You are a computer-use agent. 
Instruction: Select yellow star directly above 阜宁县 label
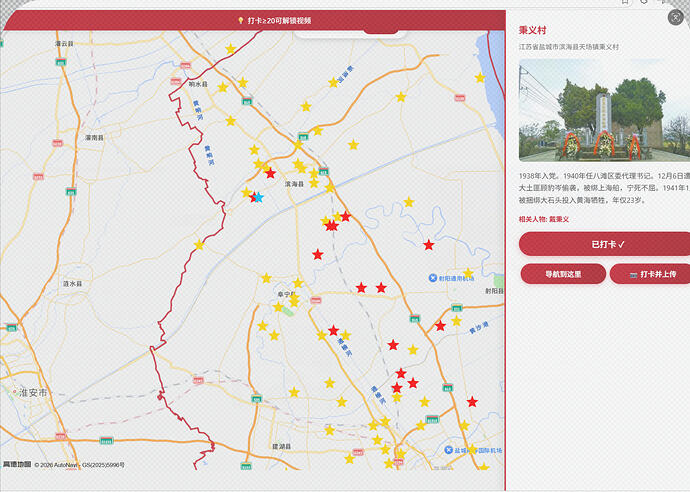298,283
